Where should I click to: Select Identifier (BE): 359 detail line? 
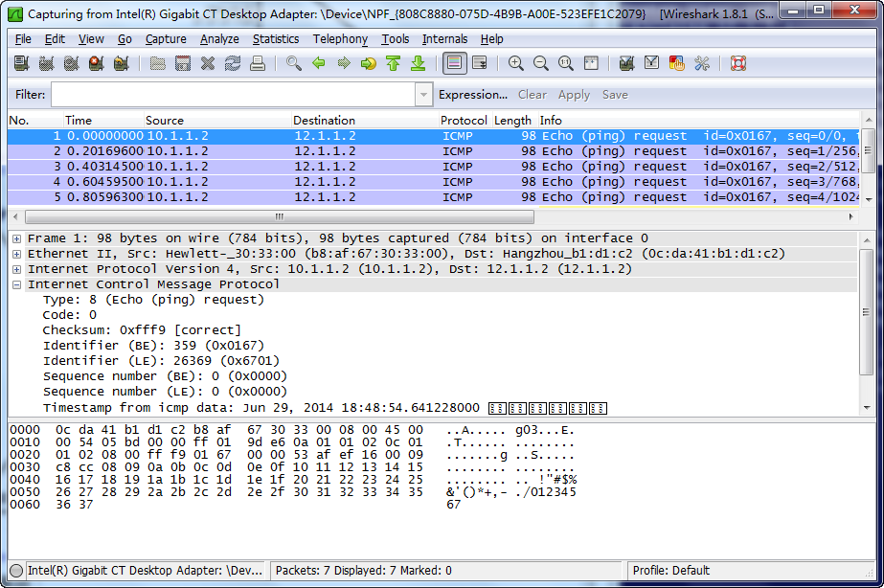click(153, 346)
